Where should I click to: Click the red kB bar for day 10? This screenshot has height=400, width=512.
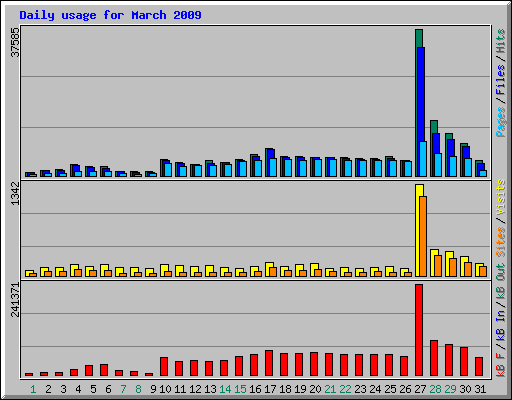(x=164, y=367)
